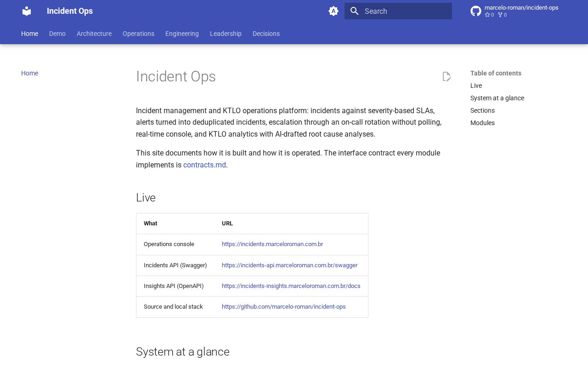Jump to Modules in table of contents
Viewport: 588px width, 368px height.
coord(482,123)
